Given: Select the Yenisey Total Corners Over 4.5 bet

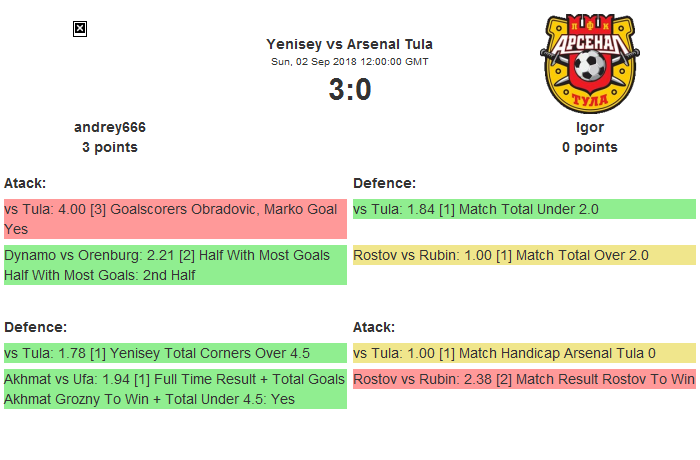Looking at the screenshot, I should (x=175, y=353).
